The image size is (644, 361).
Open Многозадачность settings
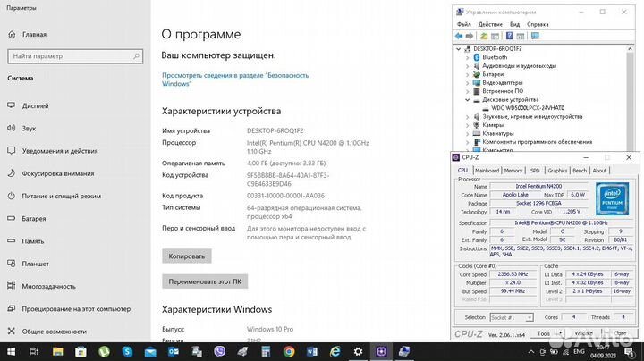(x=41, y=286)
